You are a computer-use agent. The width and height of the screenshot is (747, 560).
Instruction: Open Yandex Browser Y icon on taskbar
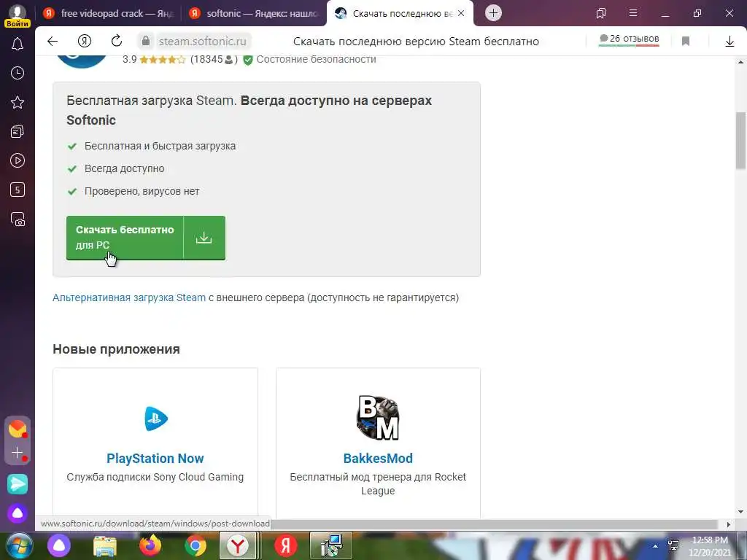coord(238,545)
